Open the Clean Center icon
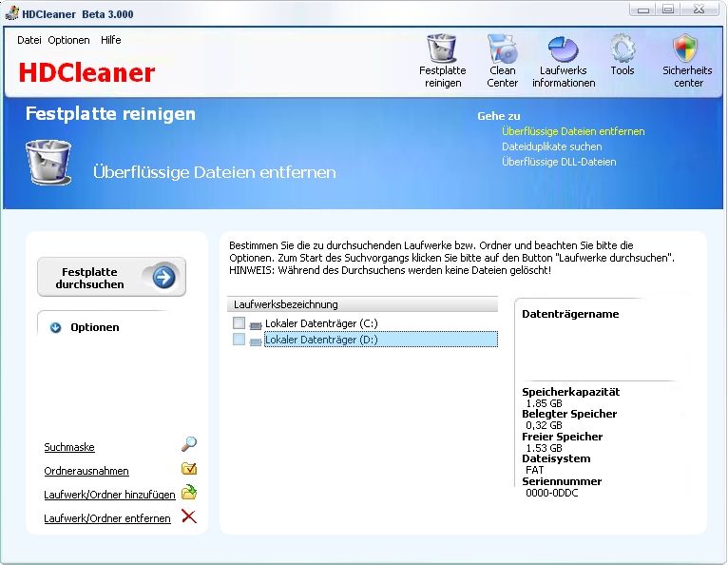728x565 pixels. point(502,49)
